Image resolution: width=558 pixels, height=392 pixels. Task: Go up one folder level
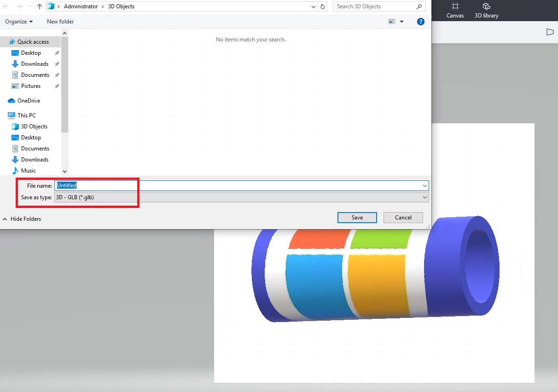click(x=40, y=6)
